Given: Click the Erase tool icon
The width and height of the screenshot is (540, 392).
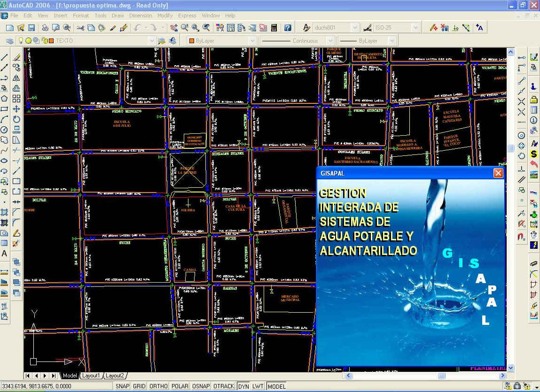Looking at the screenshot, I should click(16, 57).
